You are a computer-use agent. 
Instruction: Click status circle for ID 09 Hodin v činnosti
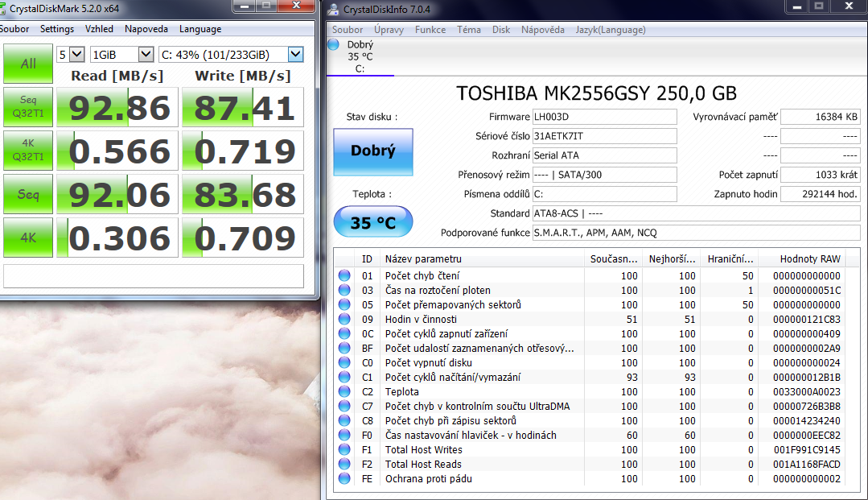pos(344,319)
